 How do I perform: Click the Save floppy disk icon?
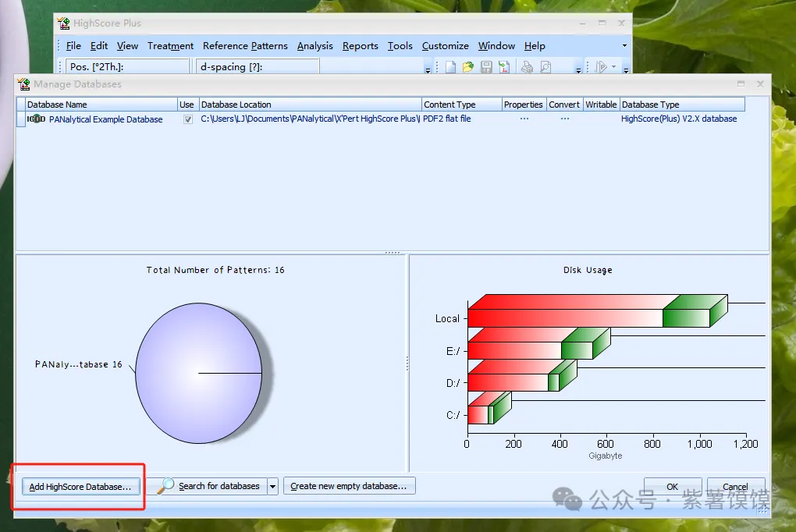point(486,67)
